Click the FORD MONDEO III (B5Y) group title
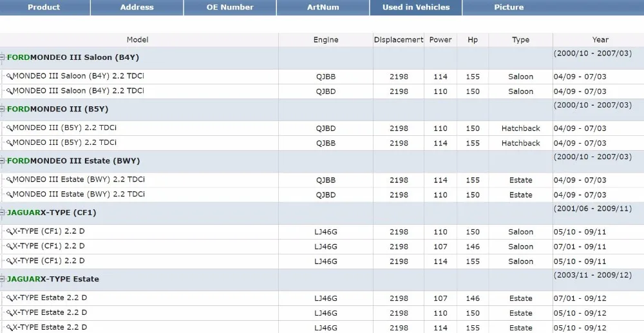This screenshot has width=644, height=333. tap(57, 109)
